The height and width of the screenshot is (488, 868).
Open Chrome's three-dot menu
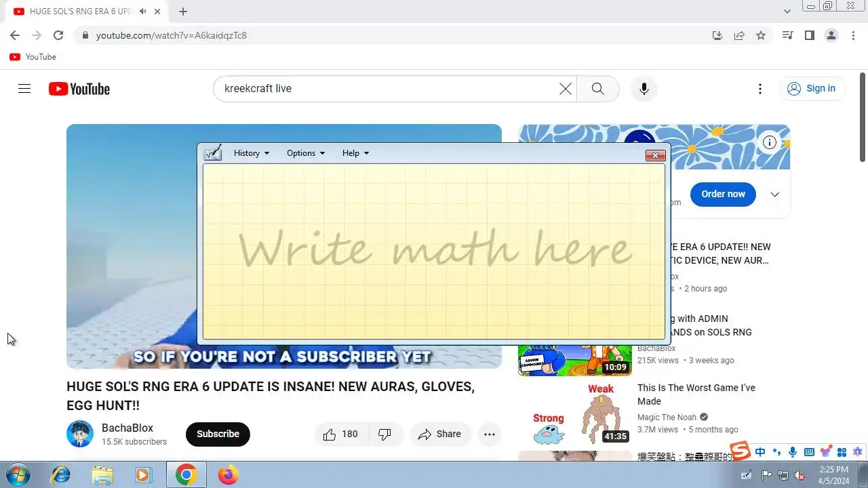point(853,35)
